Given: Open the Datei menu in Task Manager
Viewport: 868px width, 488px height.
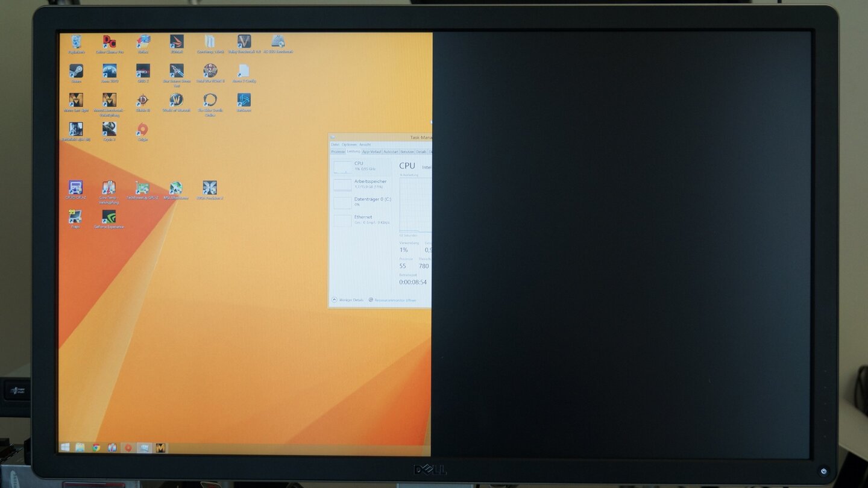Looking at the screenshot, I should point(335,145).
